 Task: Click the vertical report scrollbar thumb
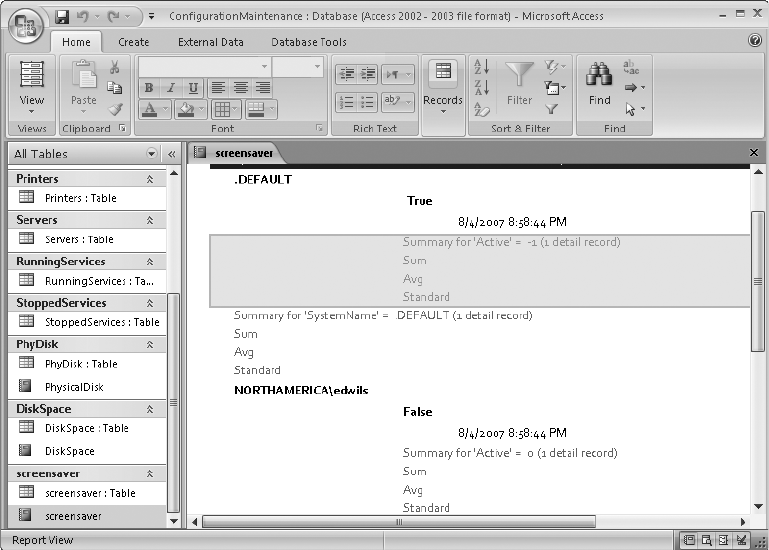(x=758, y=281)
